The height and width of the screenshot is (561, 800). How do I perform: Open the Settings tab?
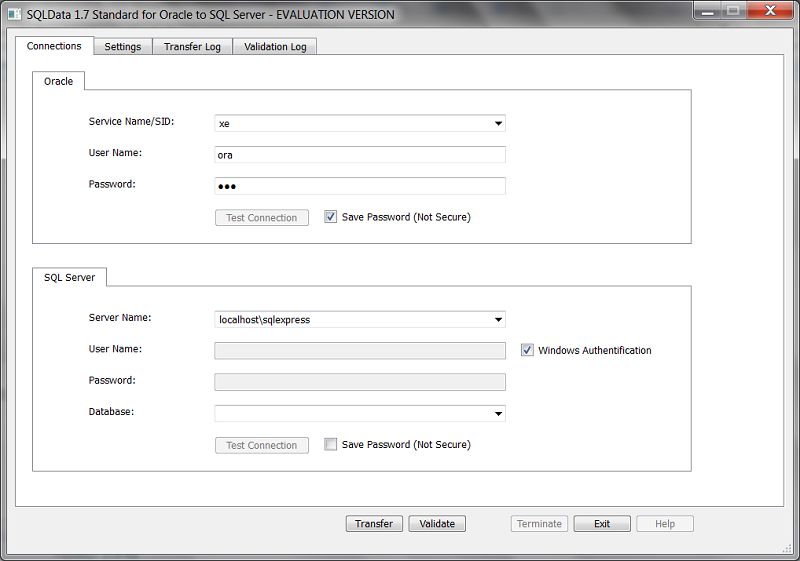click(122, 46)
